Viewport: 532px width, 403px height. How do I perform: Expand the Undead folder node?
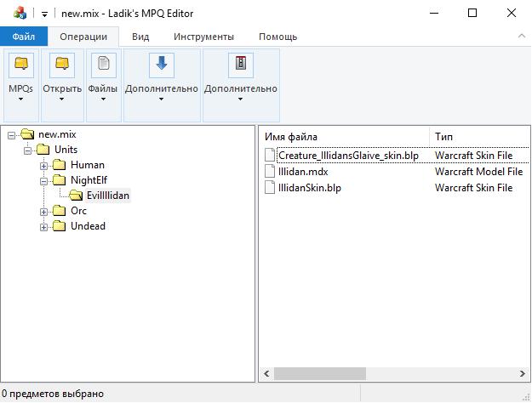44,226
